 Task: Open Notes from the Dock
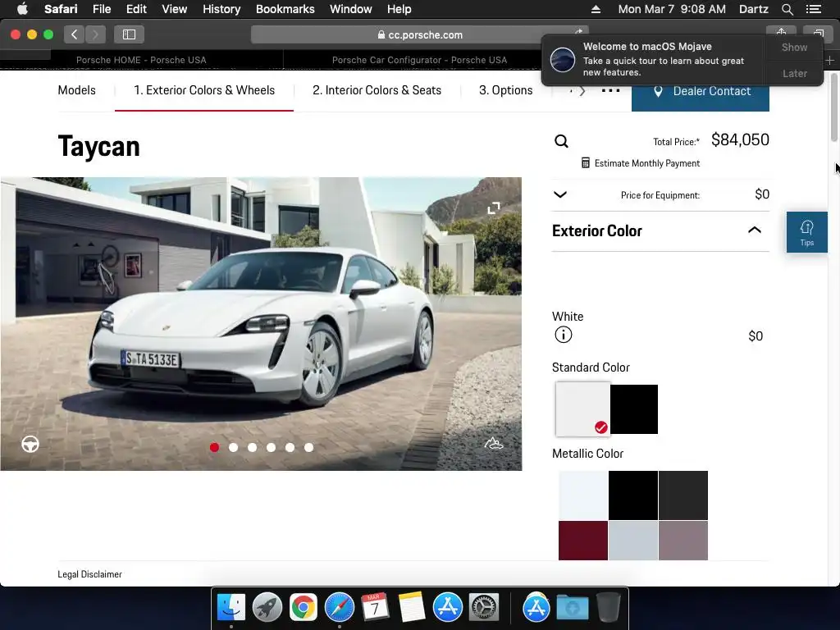pos(412,607)
